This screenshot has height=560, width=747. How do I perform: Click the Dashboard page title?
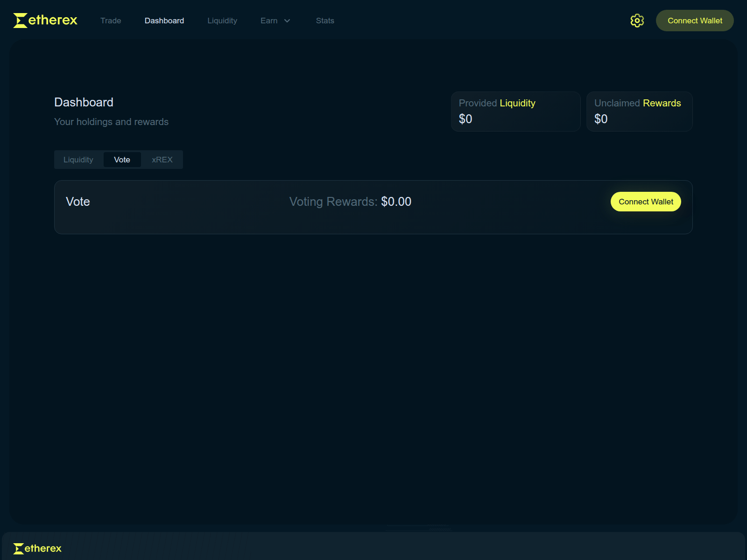[x=84, y=102]
